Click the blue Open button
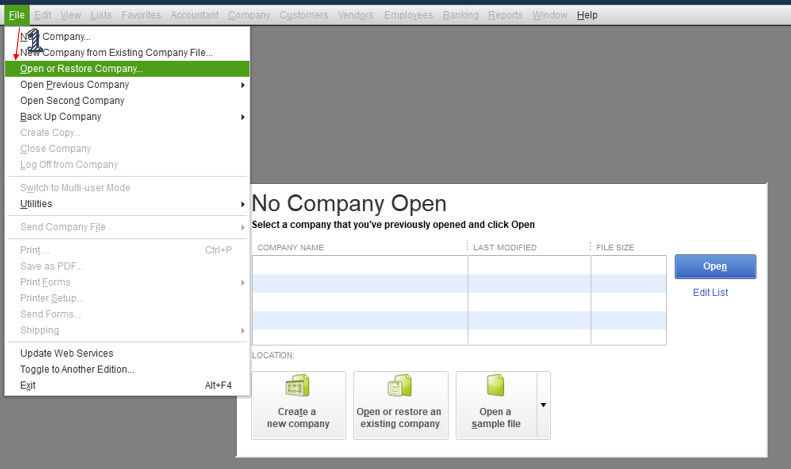This screenshot has height=469, width=791. [x=715, y=266]
